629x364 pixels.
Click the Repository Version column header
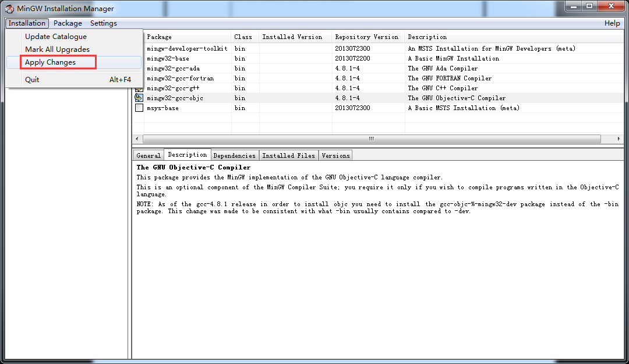(368, 37)
